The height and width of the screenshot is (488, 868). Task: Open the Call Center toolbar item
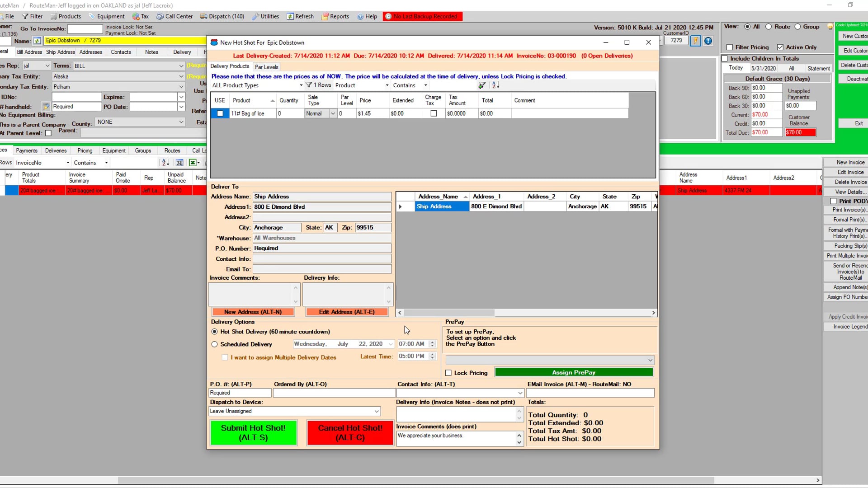click(x=175, y=16)
